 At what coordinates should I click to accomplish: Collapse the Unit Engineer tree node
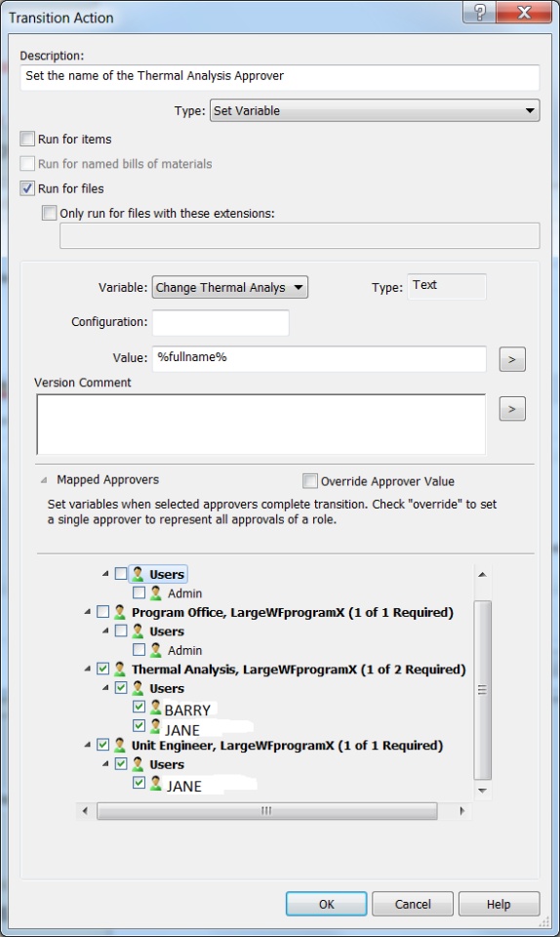[x=87, y=745]
